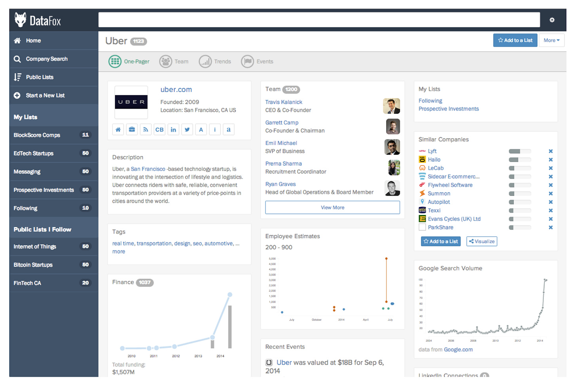Image resolution: width=576 pixels, height=392 pixels.
Task: Click the Visualize button
Action: click(x=482, y=241)
